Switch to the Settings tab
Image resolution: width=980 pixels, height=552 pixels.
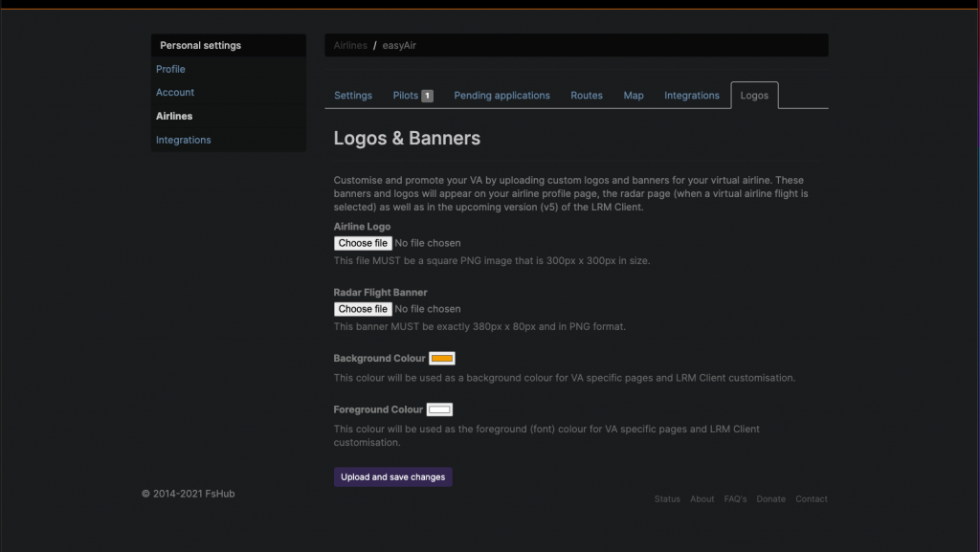pyautogui.click(x=353, y=96)
